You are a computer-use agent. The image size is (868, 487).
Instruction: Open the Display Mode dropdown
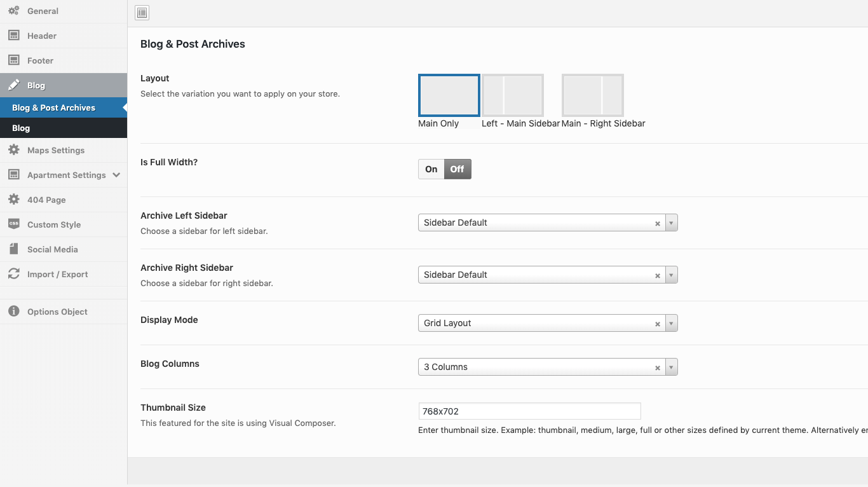672,324
